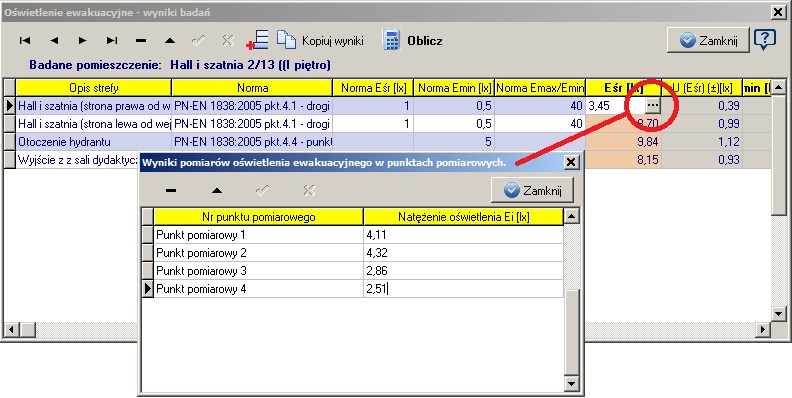The width and height of the screenshot is (792, 398).
Task: Click Norma column header
Action: pos(253,88)
